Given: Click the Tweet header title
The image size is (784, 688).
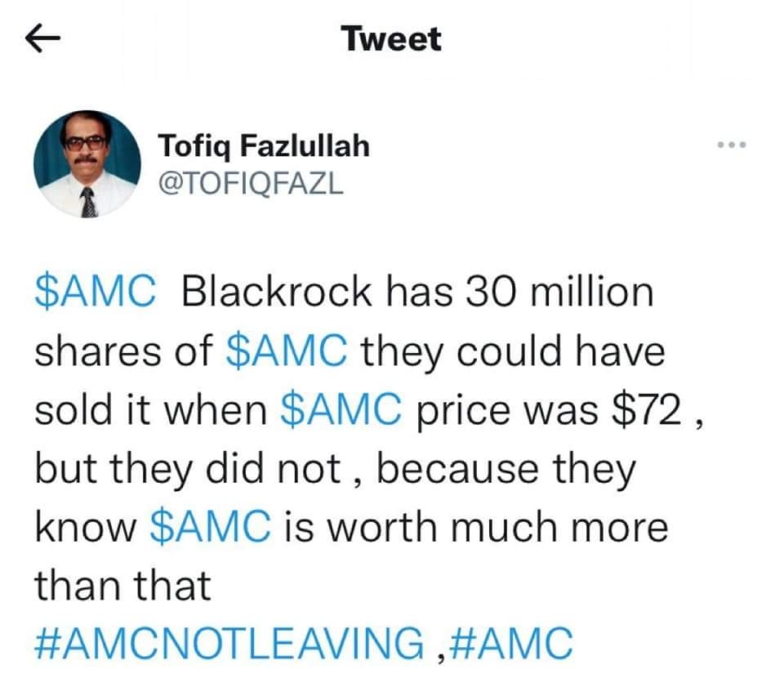Looking at the screenshot, I should point(391,39).
